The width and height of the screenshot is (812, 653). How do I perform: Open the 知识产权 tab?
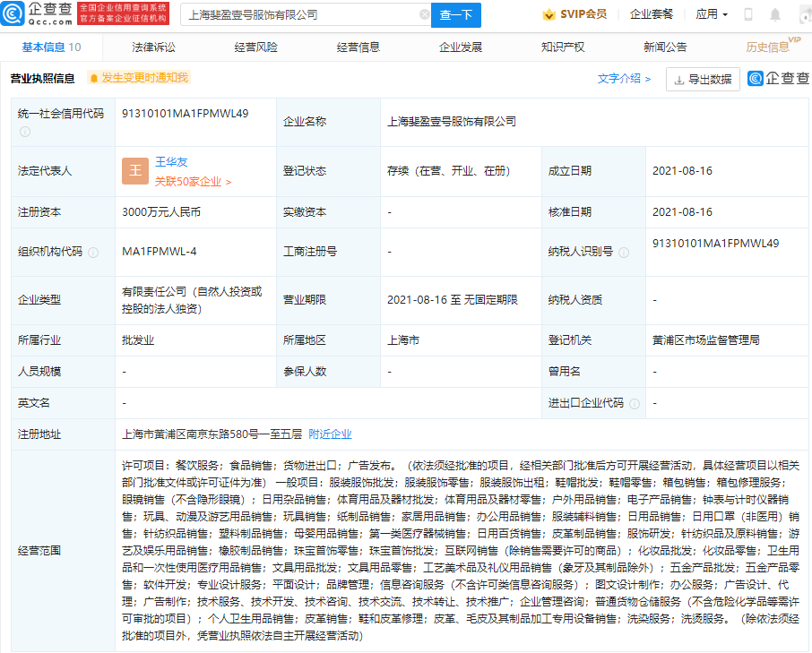point(563,47)
